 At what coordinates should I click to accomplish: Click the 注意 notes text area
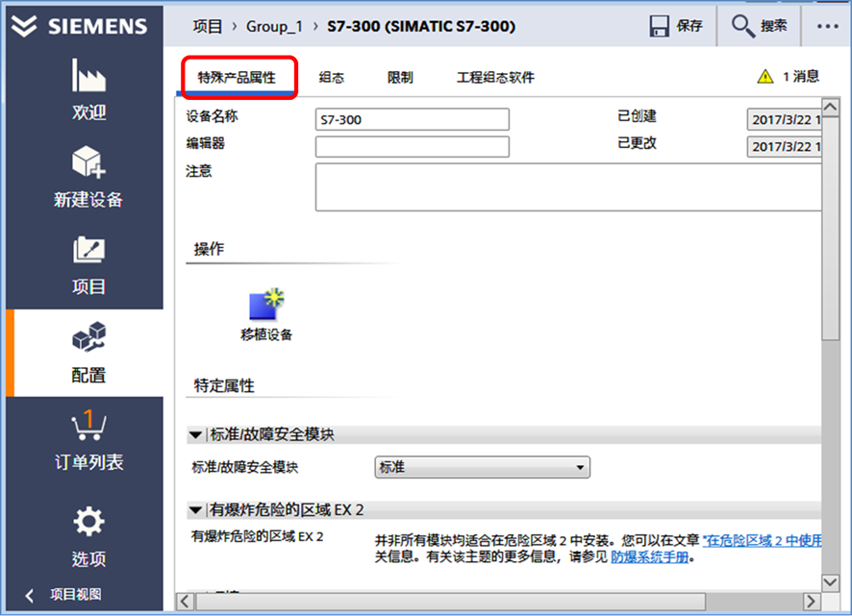[568, 186]
